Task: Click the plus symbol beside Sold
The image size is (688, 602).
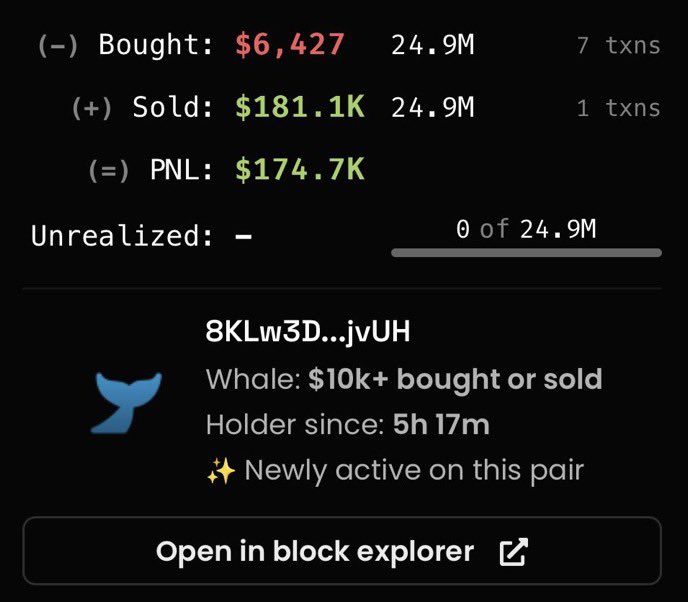Action: tap(92, 108)
